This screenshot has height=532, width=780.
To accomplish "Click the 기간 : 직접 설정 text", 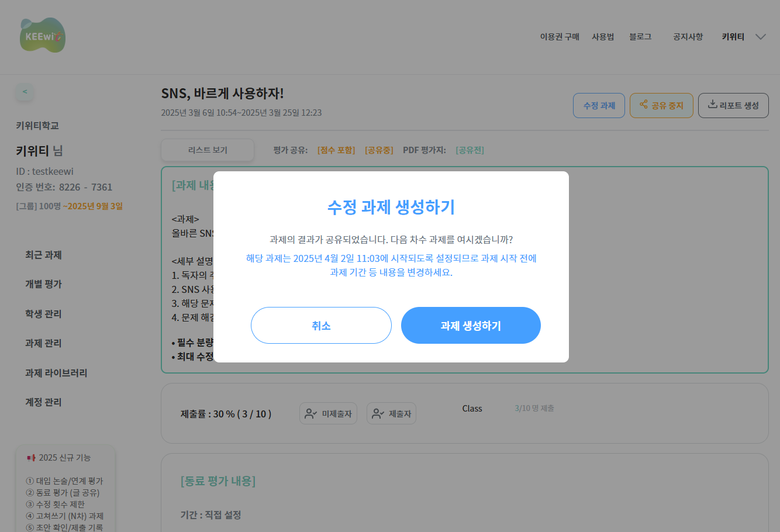I will tap(210, 515).
